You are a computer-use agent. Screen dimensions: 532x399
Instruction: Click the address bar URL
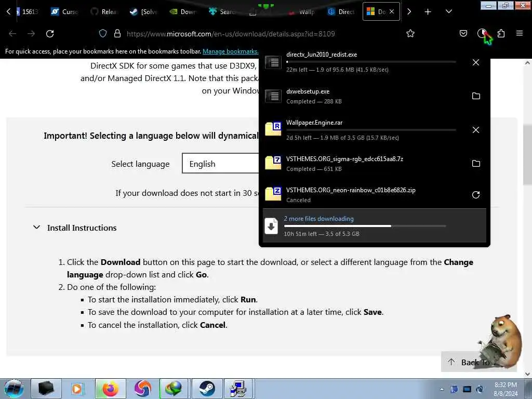click(x=231, y=34)
